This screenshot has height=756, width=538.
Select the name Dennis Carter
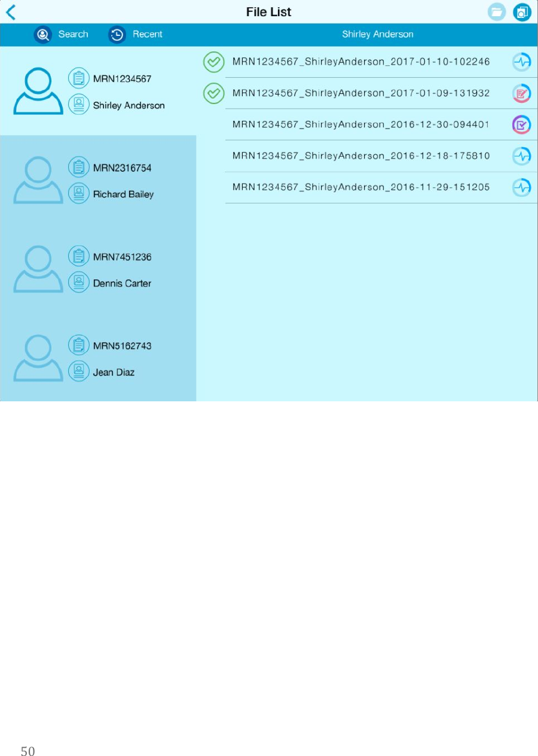123,283
